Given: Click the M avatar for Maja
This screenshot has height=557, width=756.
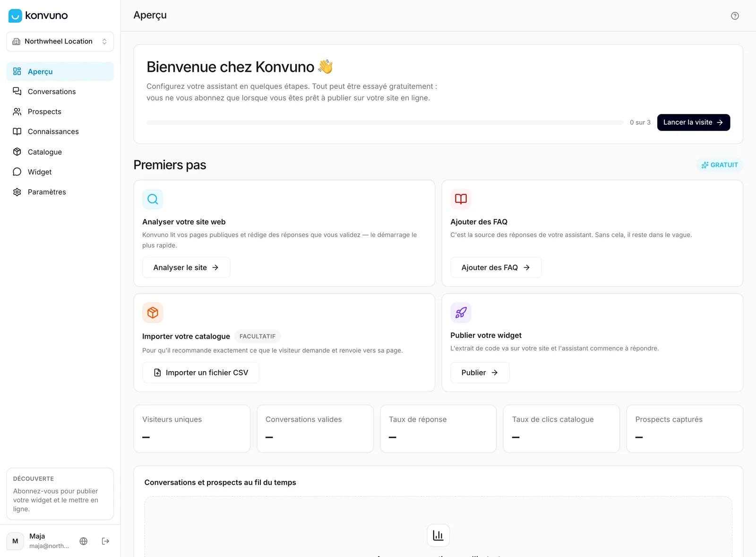Looking at the screenshot, I should (15, 541).
